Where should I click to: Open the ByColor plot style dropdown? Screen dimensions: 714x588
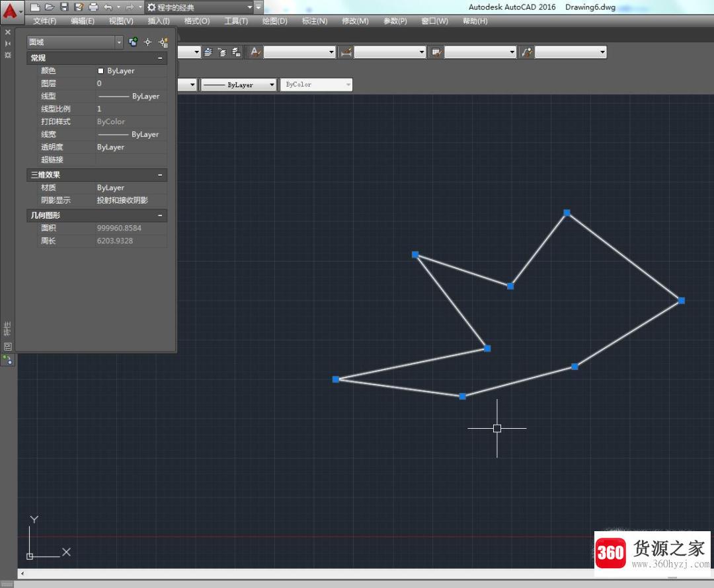pos(317,85)
